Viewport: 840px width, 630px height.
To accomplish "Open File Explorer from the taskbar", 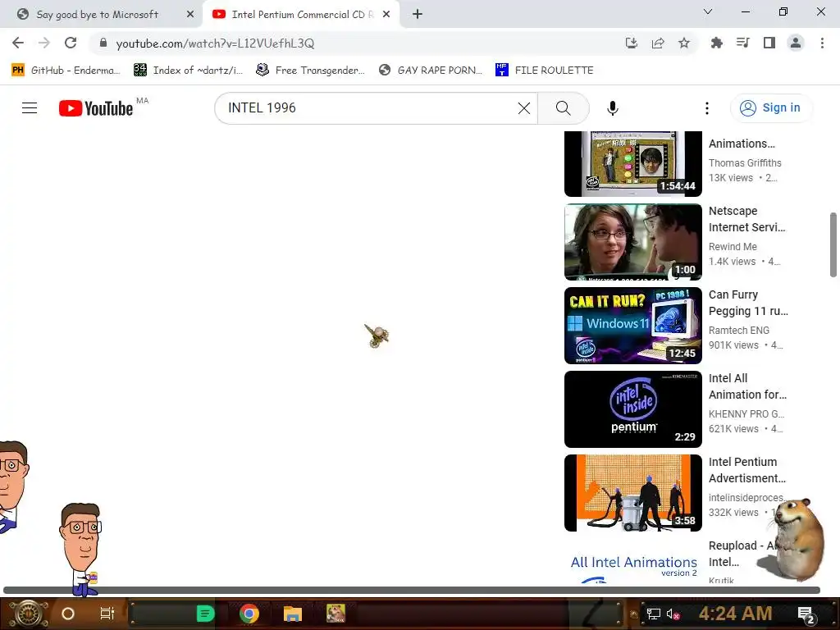I will click(293, 614).
